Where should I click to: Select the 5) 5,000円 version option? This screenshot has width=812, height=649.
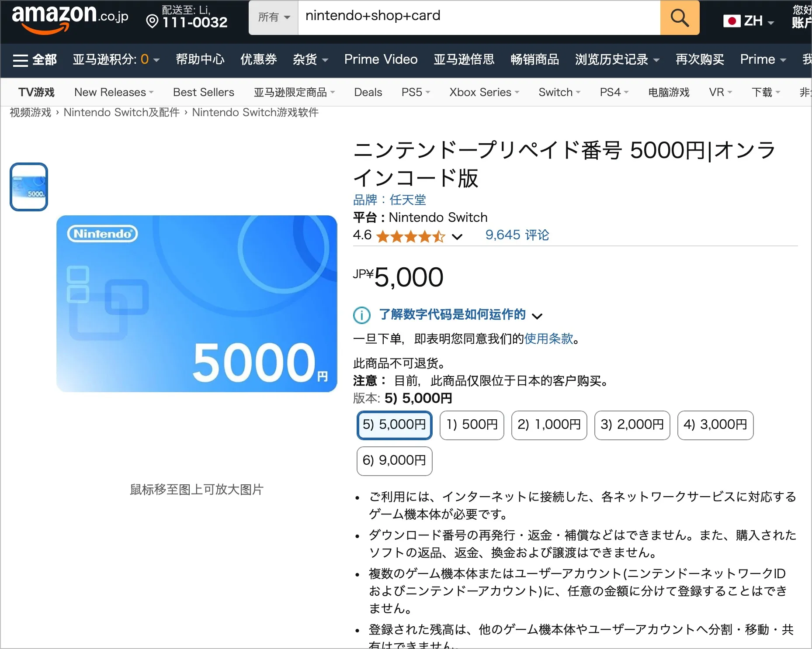394,425
